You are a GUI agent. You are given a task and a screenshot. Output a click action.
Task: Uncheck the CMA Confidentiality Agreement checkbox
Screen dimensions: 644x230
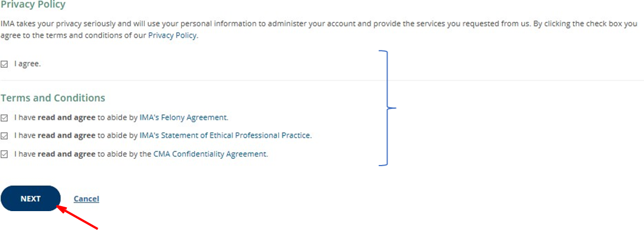pos(4,154)
